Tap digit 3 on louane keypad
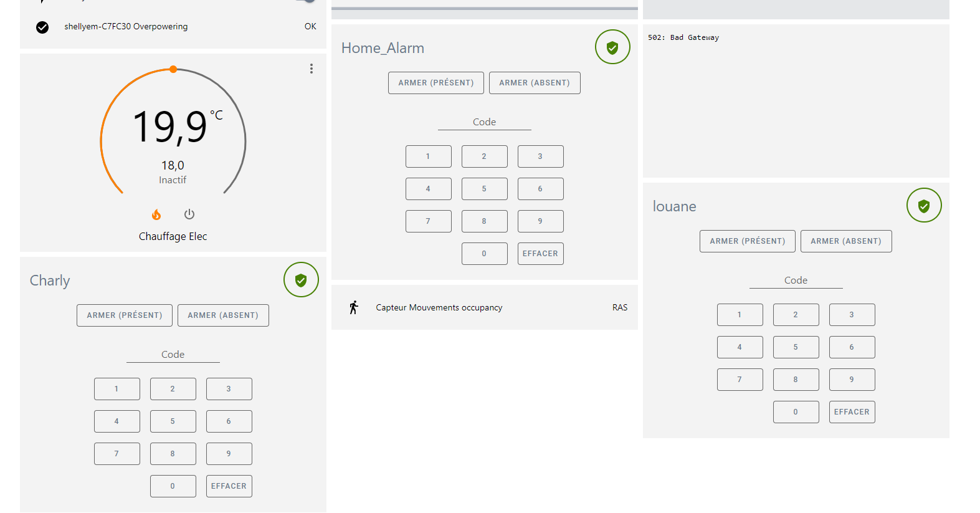The width and height of the screenshot is (980, 513). click(x=852, y=315)
